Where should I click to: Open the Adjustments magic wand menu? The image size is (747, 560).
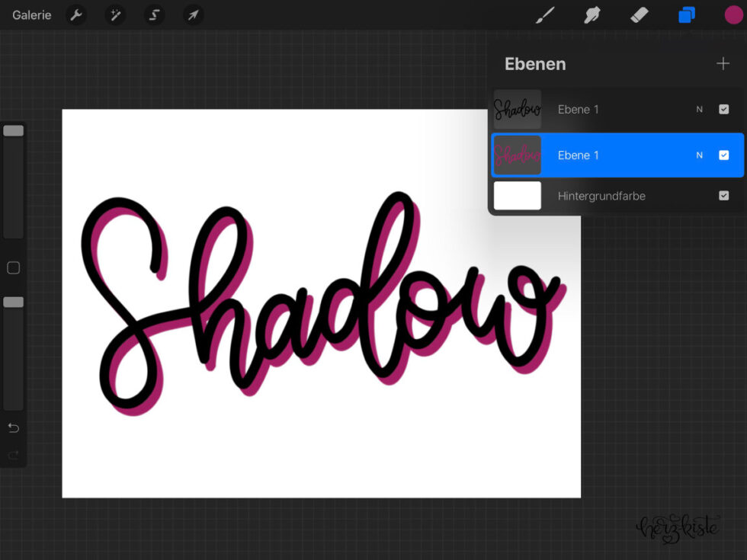pyautogui.click(x=115, y=14)
